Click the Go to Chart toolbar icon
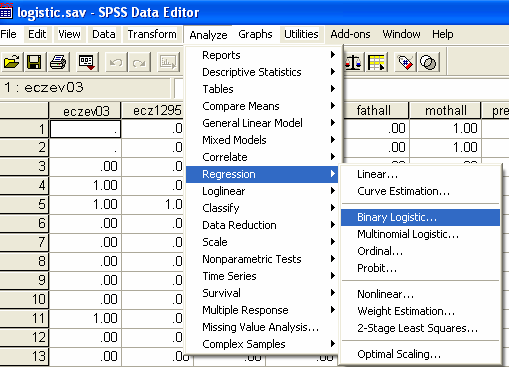Viewport: 509px width, 367px height. tap(168, 62)
